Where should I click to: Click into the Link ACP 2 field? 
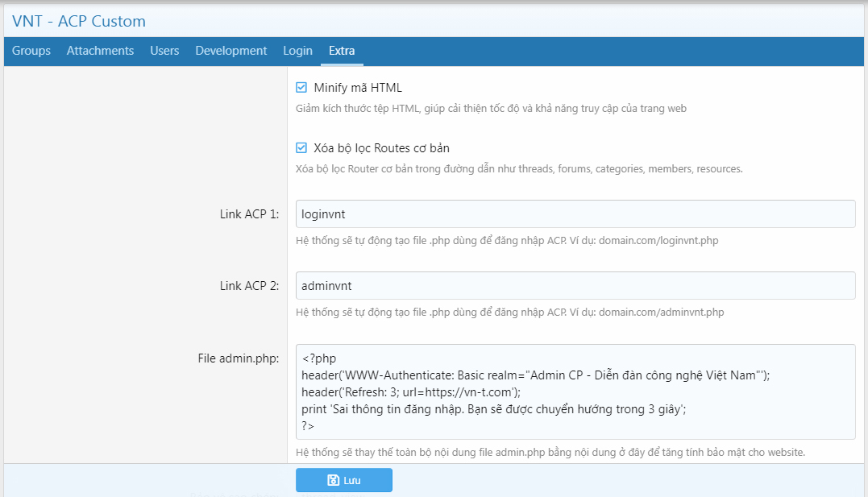[575, 286]
